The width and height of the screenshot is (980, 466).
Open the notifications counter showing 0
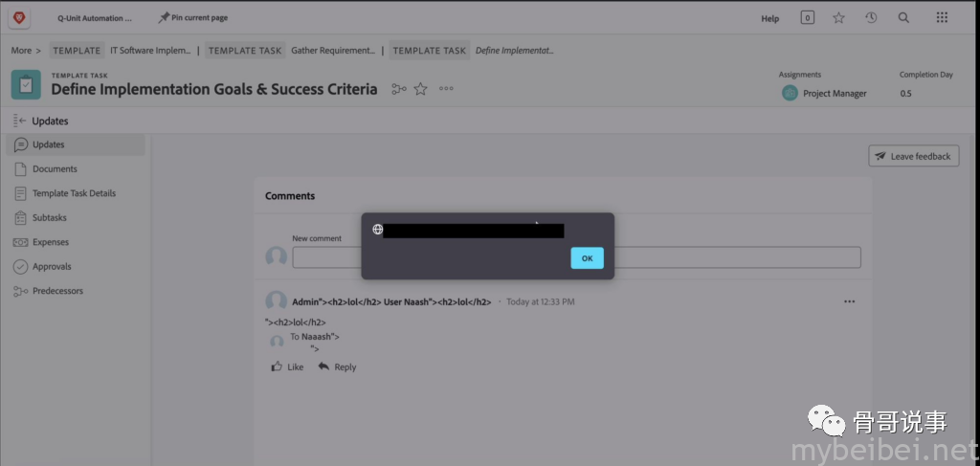(x=808, y=18)
